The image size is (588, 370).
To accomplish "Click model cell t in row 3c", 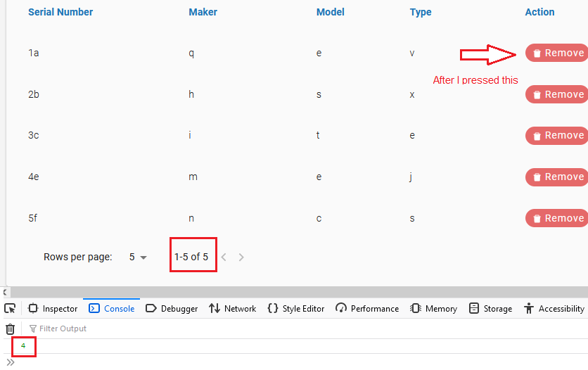I will coord(318,135).
